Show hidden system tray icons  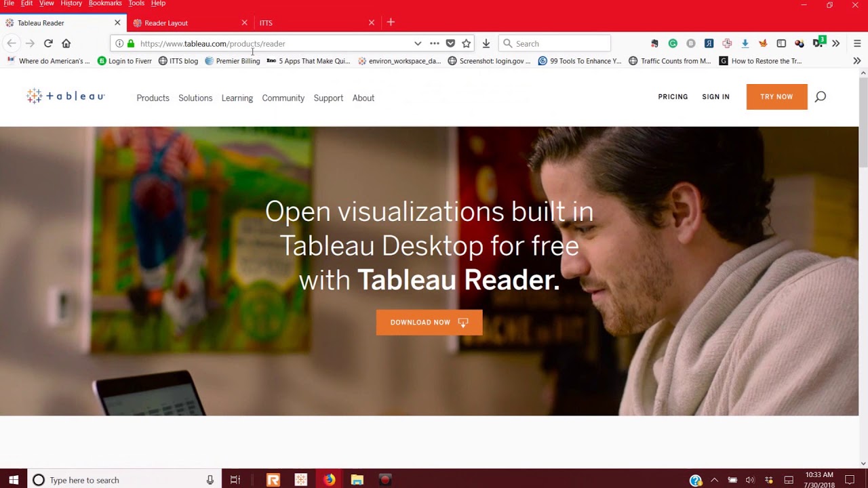coord(714,480)
